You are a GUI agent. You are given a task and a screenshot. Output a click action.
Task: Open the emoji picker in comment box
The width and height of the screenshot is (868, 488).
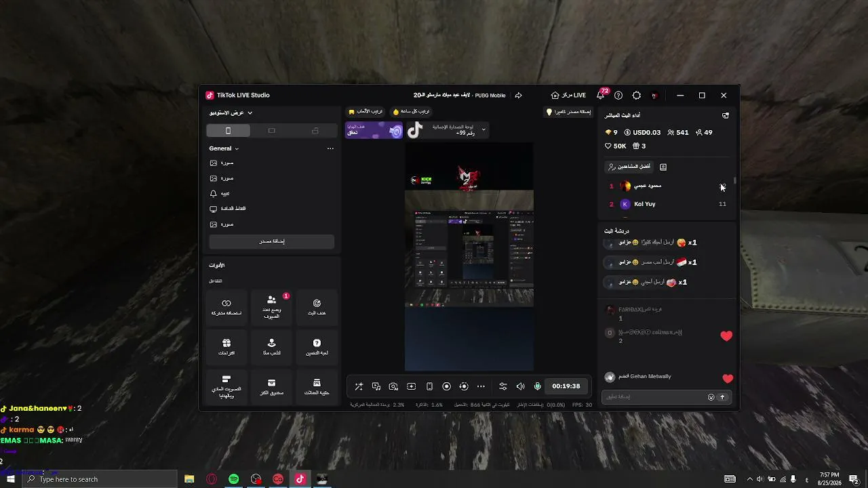point(711,397)
